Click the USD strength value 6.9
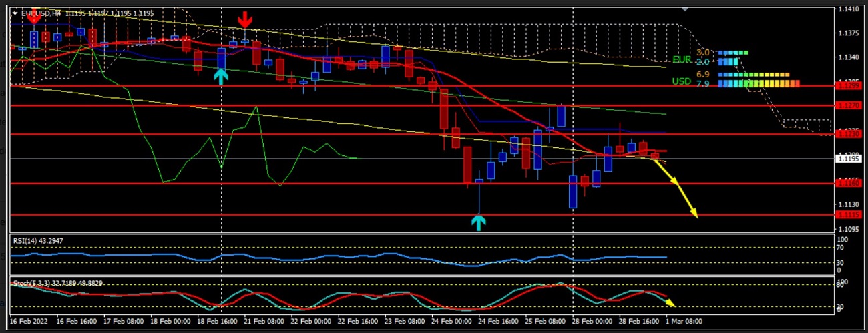This screenshot has height=333, width=868. tap(702, 75)
